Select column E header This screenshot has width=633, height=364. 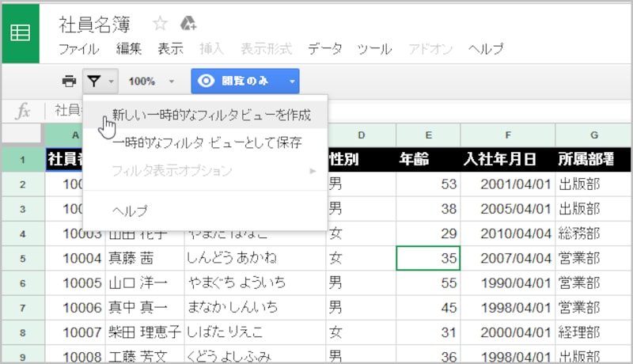point(428,135)
